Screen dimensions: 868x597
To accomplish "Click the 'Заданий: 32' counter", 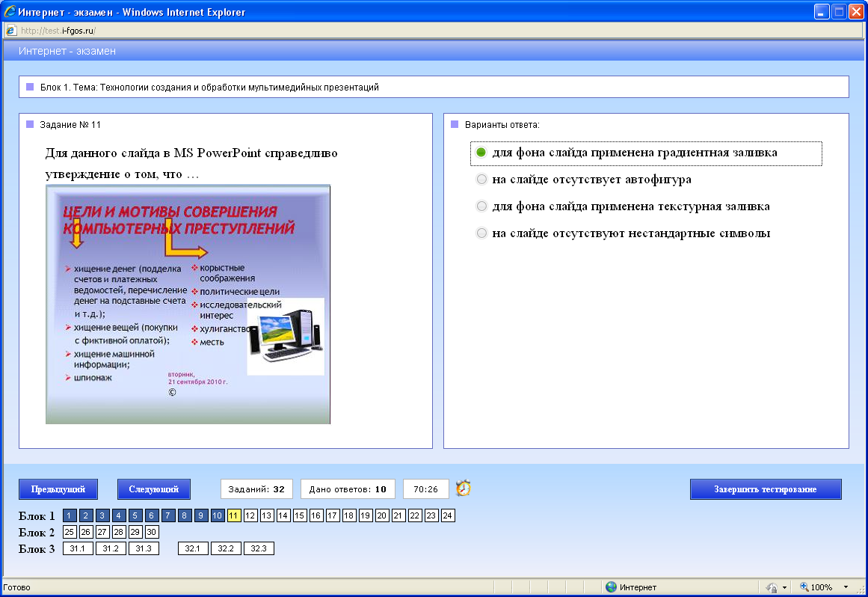I will click(256, 489).
